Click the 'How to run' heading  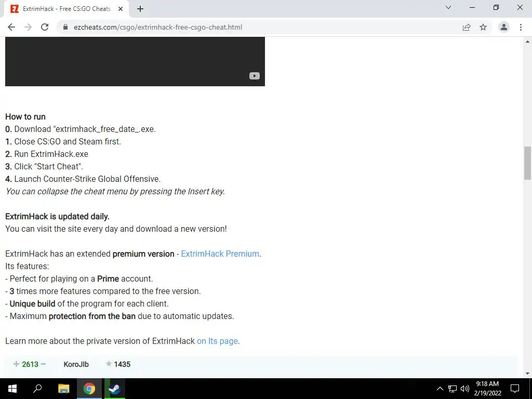click(25, 117)
